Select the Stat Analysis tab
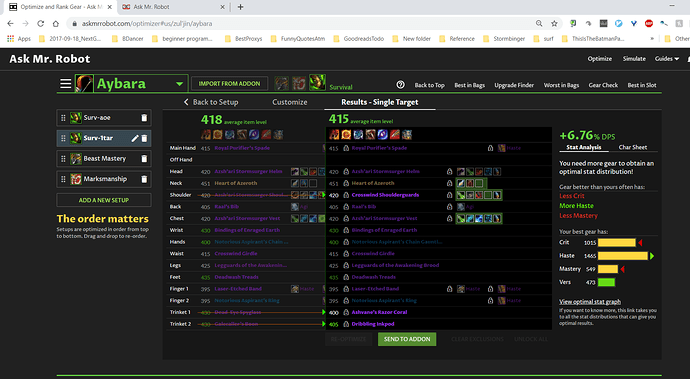Image resolution: width=690 pixels, height=379 pixels. click(x=584, y=147)
